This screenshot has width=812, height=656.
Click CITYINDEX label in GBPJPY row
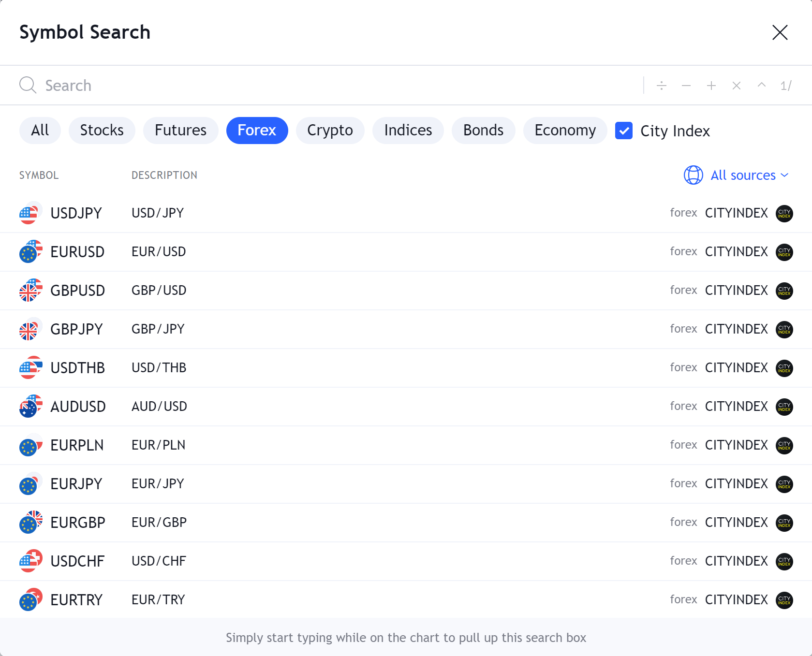click(737, 329)
